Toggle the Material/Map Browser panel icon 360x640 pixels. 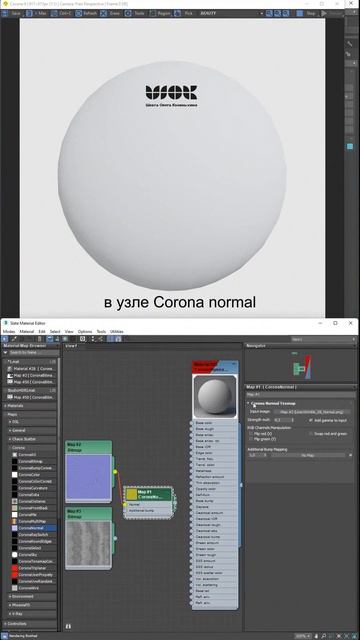(111, 339)
